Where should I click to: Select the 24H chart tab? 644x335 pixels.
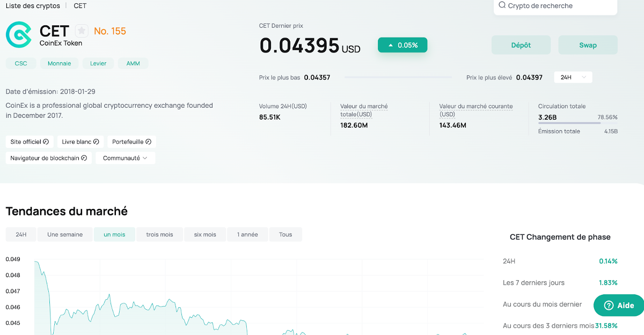(x=21, y=234)
